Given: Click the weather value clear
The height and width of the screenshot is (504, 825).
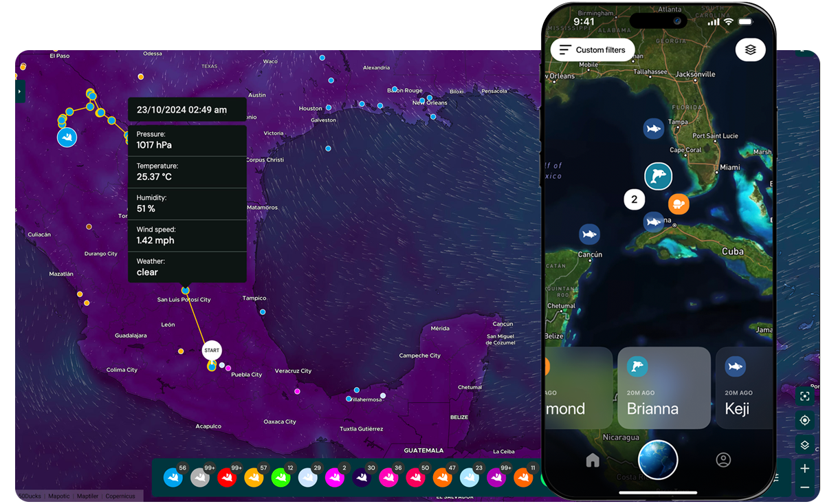Looking at the screenshot, I should point(147,272).
